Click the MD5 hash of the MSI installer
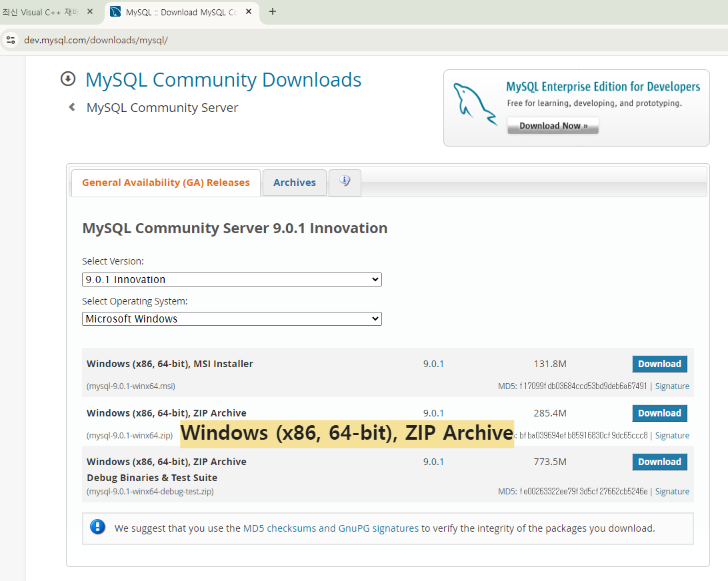This screenshot has width=728, height=581. point(583,386)
